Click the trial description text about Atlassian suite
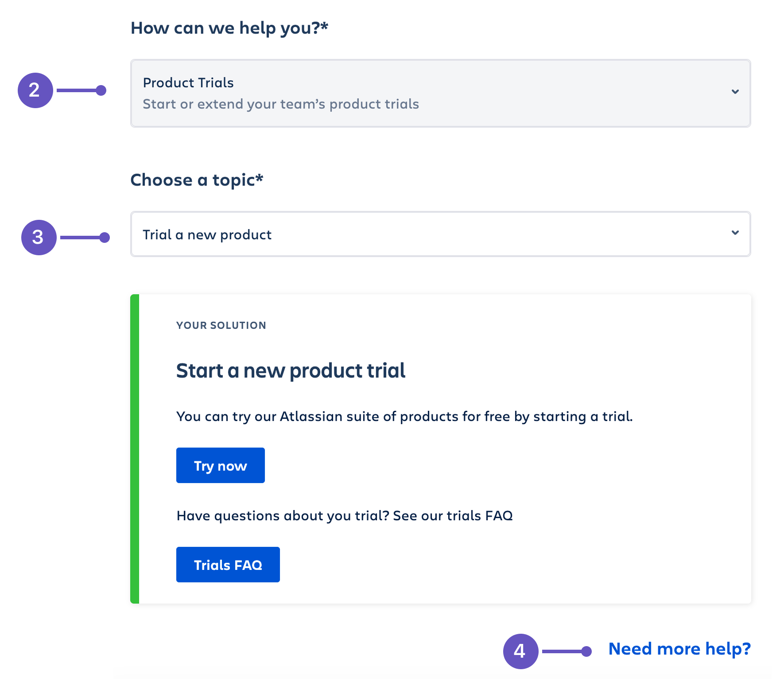 (404, 416)
